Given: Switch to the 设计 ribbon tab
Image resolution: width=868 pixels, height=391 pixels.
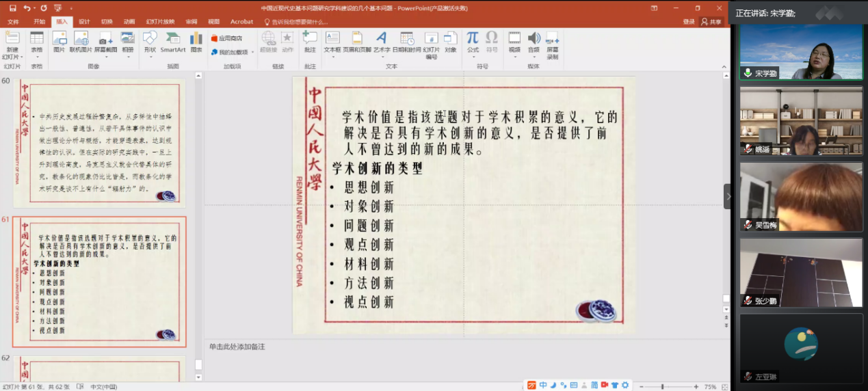Looking at the screenshot, I should pos(84,22).
